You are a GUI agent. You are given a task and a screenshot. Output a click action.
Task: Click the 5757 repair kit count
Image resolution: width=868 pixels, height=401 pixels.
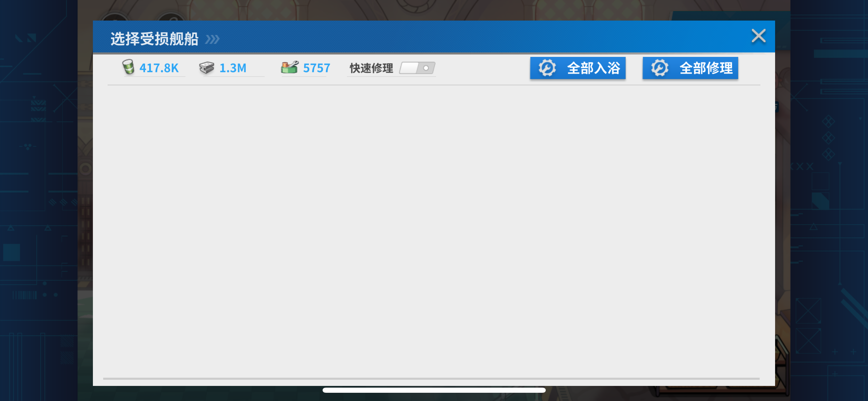click(x=316, y=68)
